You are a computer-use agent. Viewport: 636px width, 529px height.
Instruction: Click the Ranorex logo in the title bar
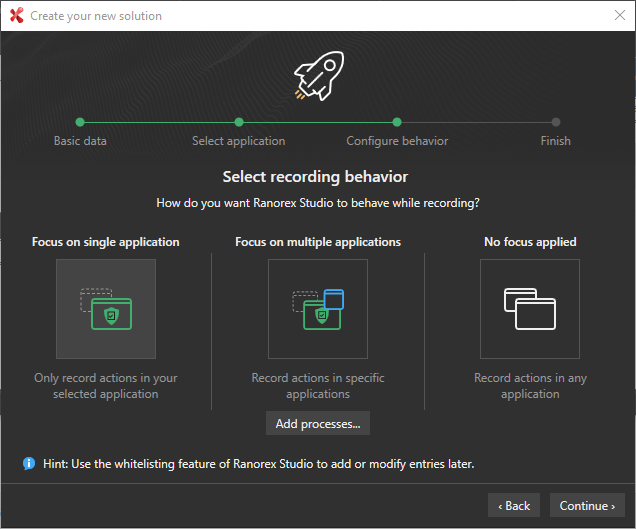click(17, 15)
